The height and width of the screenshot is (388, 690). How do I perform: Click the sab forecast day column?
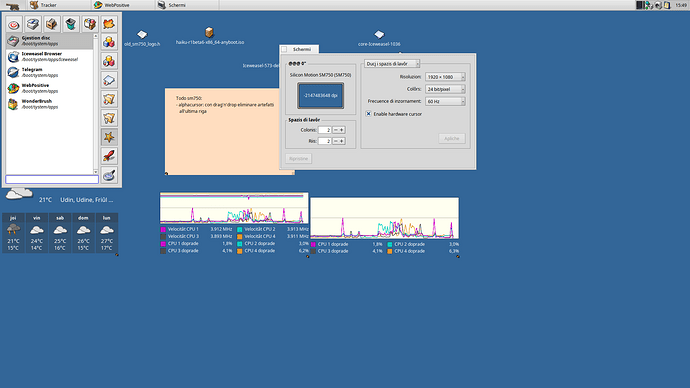[x=60, y=233]
